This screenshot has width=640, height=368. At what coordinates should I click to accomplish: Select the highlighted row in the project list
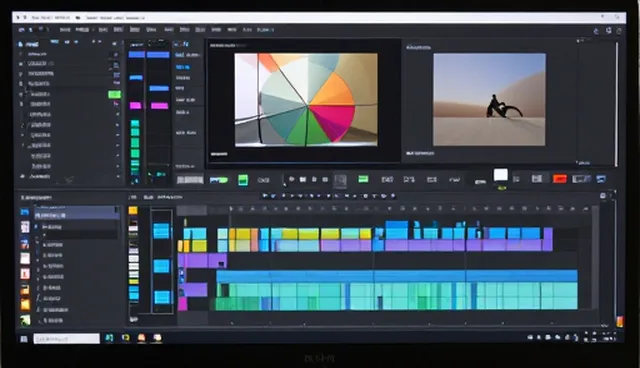(77, 213)
